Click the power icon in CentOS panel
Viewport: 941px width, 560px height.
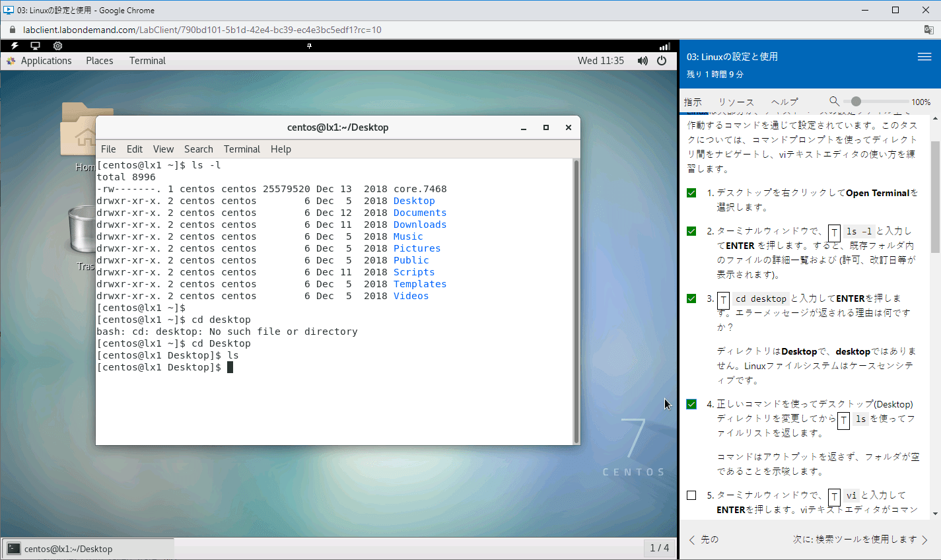tap(662, 61)
